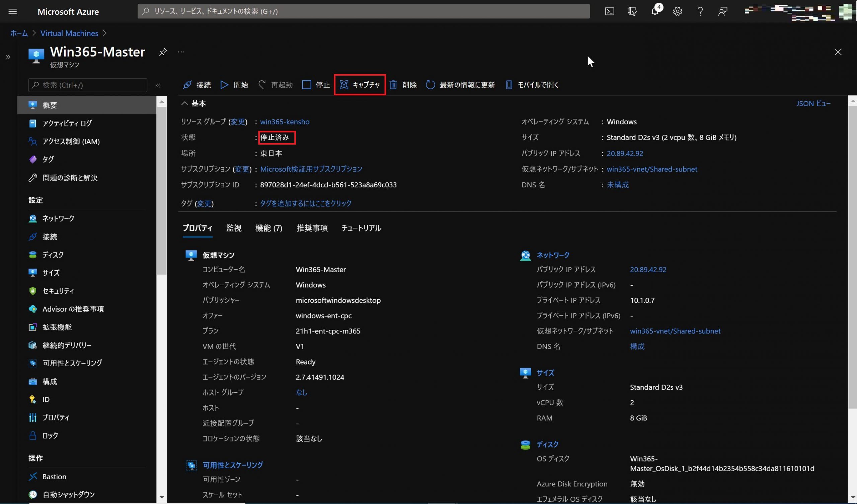Click the 削除 (Delete) trash icon
The height and width of the screenshot is (504, 857).
(x=393, y=85)
